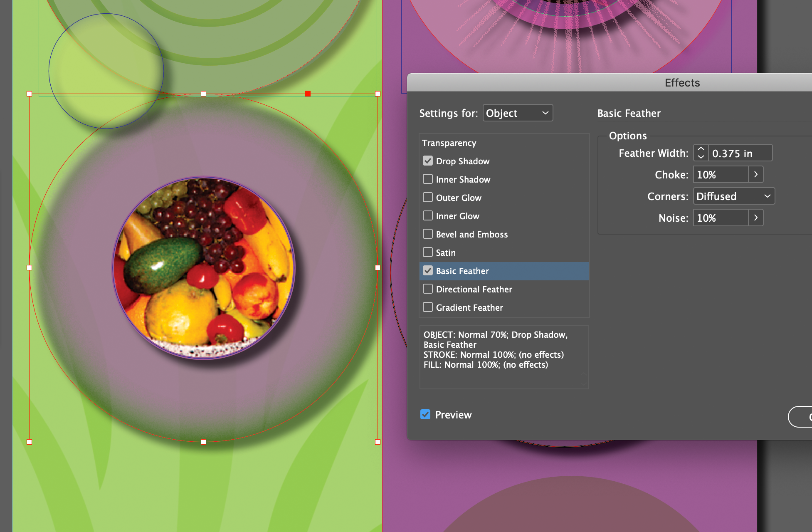Click the Gradient Feather effect label
This screenshot has width=812, height=532.
pyautogui.click(x=469, y=308)
